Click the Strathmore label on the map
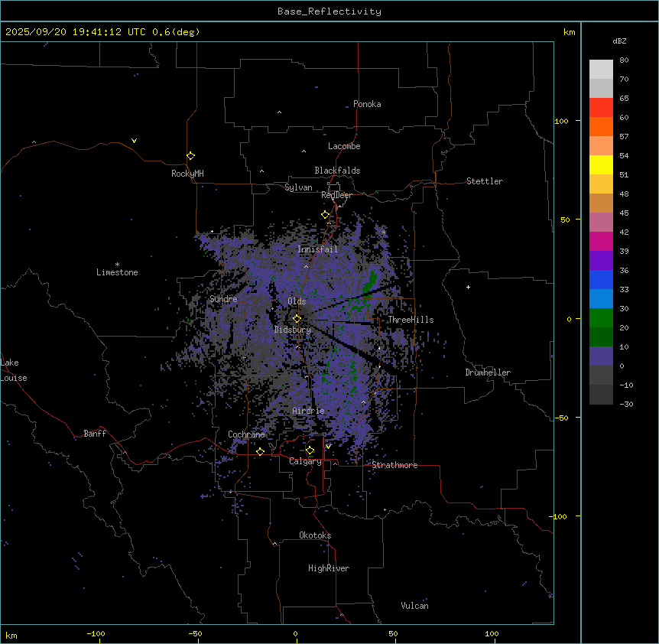Image resolution: width=659 pixels, height=644 pixels. pos(394,465)
